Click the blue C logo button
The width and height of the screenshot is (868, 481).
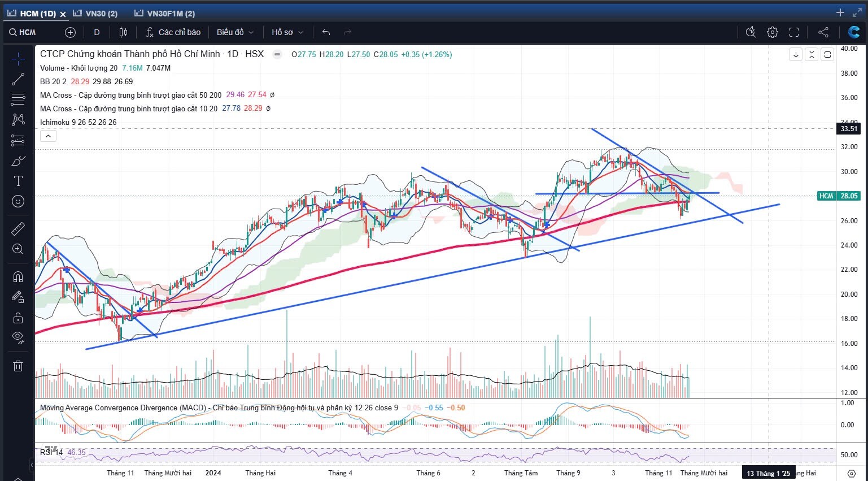(853, 32)
